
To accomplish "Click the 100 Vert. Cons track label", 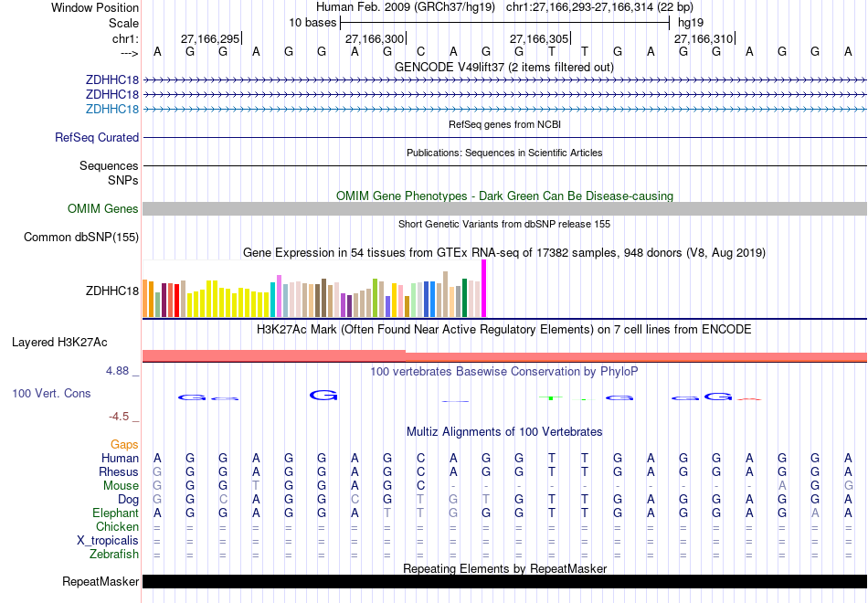I will (x=51, y=393).
